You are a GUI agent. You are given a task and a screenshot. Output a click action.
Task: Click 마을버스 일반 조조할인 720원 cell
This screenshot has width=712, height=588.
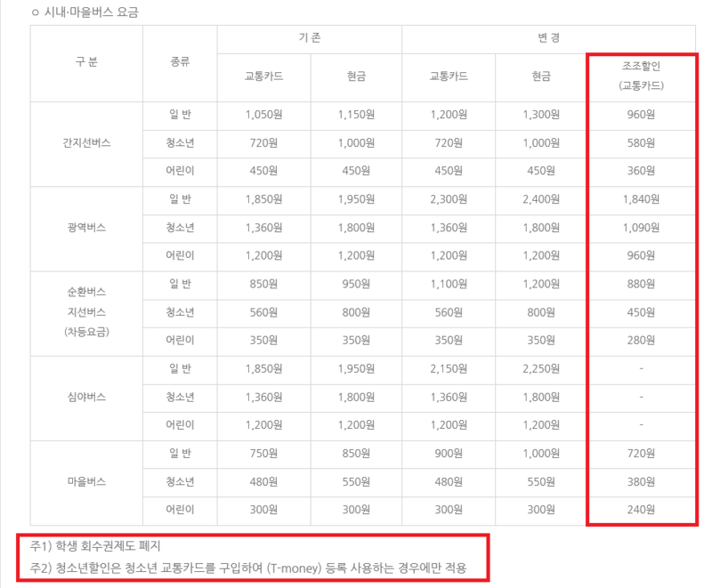[x=641, y=454]
